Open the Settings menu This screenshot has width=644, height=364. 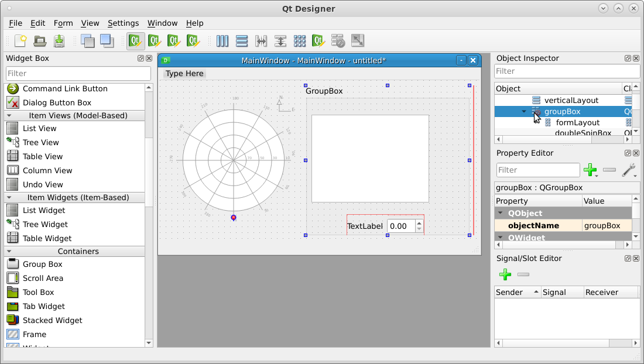pyautogui.click(x=123, y=23)
